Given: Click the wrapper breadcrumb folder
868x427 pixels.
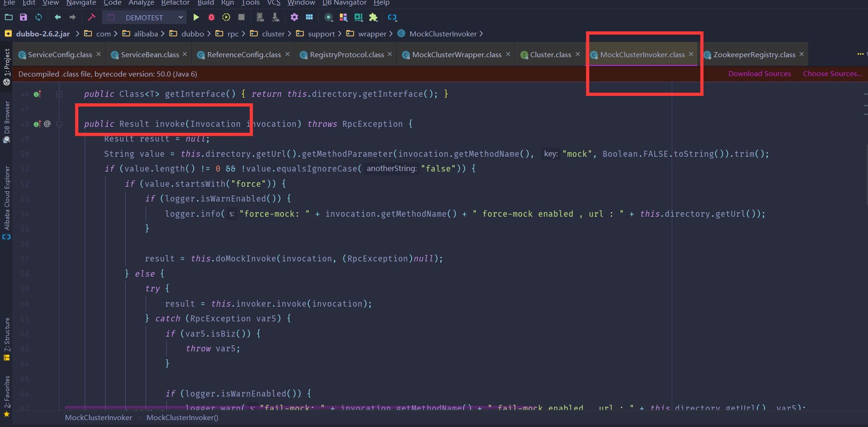Looking at the screenshot, I should pyautogui.click(x=367, y=34).
